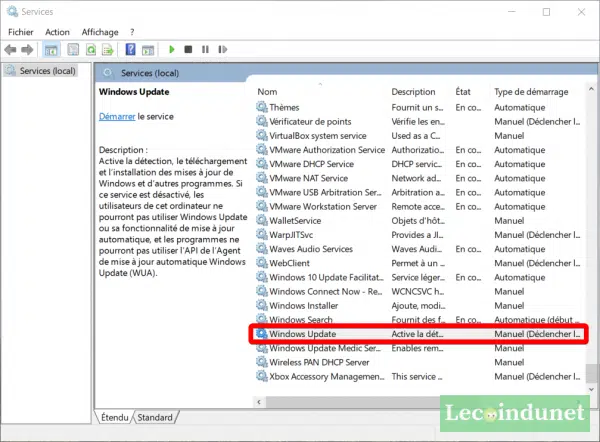Select Windows Connect Now service row

coord(326,291)
